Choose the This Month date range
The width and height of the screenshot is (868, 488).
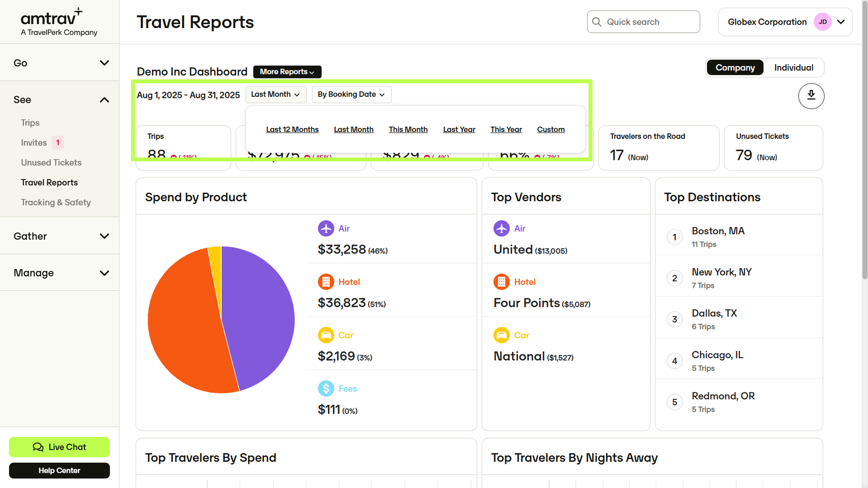[x=408, y=129]
